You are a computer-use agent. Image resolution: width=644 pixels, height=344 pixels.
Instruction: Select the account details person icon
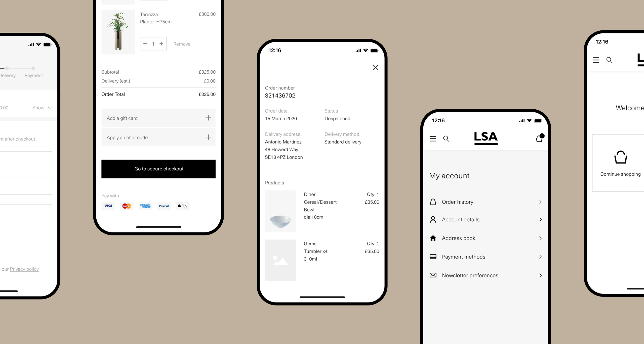pyautogui.click(x=434, y=219)
